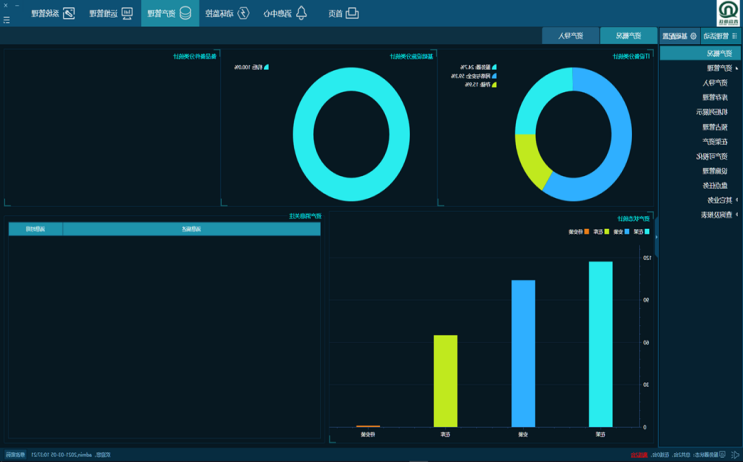Switch to the 资产概况 tab
The height and width of the screenshot is (462, 743).
pyautogui.click(x=628, y=36)
